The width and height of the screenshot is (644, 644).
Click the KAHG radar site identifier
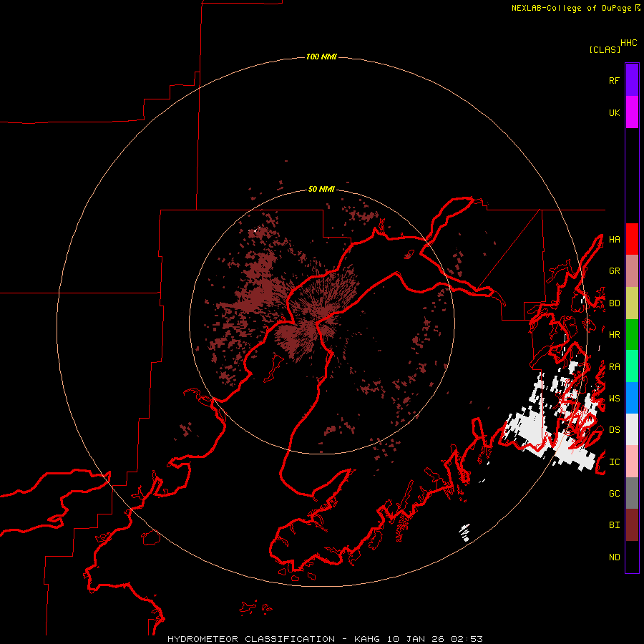pyautogui.click(x=369, y=639)
